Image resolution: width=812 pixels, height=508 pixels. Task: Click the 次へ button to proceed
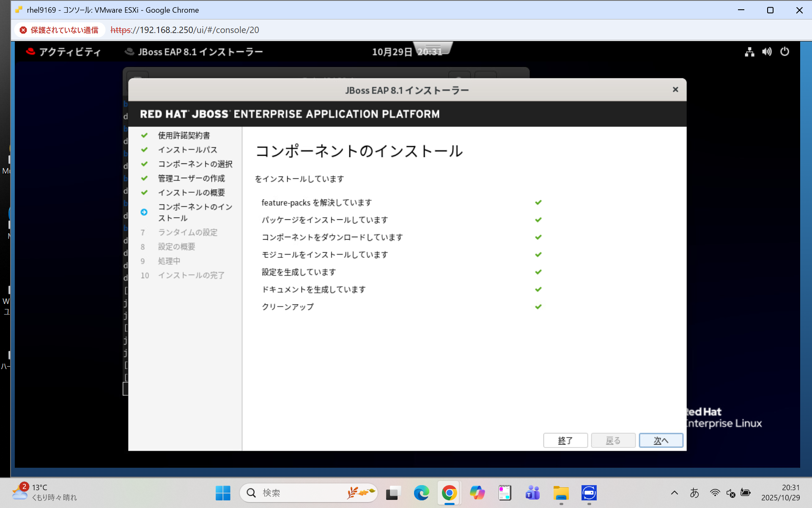click(x=661, y=440)
